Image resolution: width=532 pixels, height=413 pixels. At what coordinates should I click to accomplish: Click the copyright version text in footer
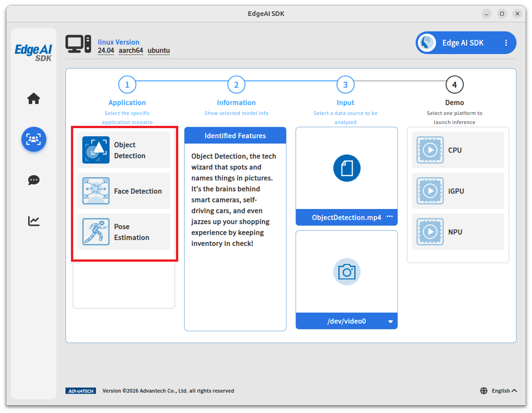(x=168, y=391)
